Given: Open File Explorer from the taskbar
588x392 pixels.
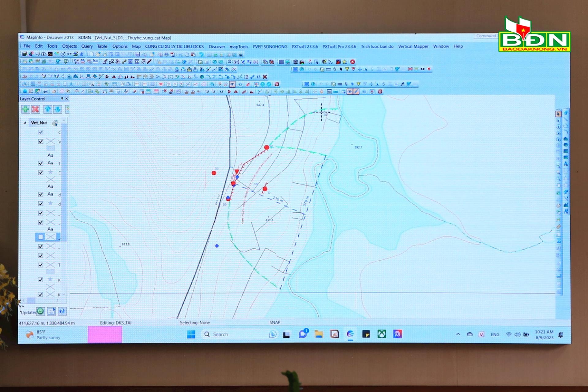Looking at the screenshot, I should click(319, 334).
